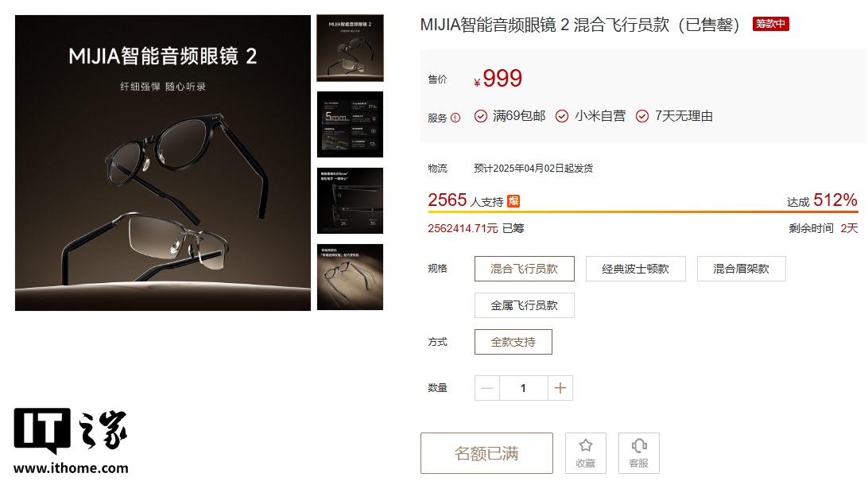868x485 pixels.
Task: Click the red 筹款中 status badge
Action: coord(770,24)
